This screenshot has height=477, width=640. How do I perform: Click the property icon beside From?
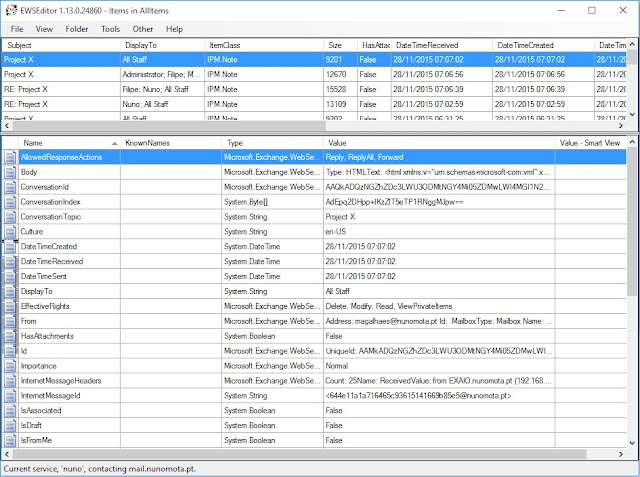(10, 321)
